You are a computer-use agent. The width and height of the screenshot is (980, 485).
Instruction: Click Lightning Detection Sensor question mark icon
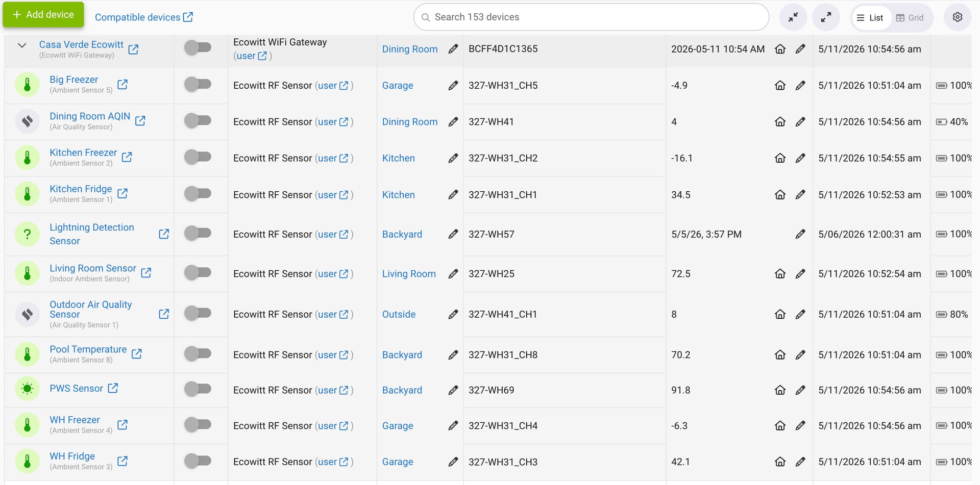click(28, 234)
